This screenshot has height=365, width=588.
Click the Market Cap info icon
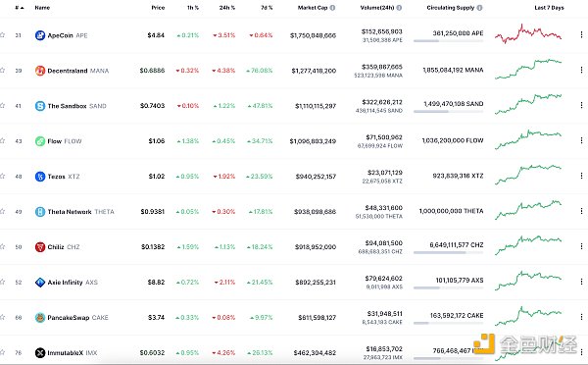(332, 8)
